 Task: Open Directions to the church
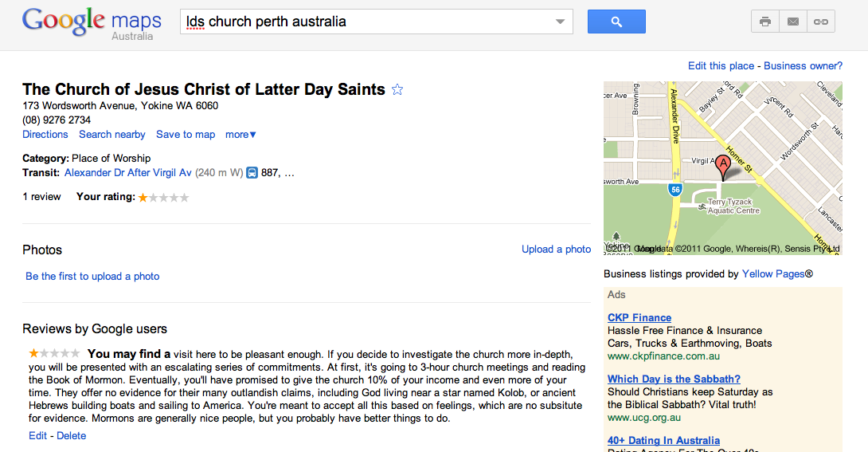45,135
